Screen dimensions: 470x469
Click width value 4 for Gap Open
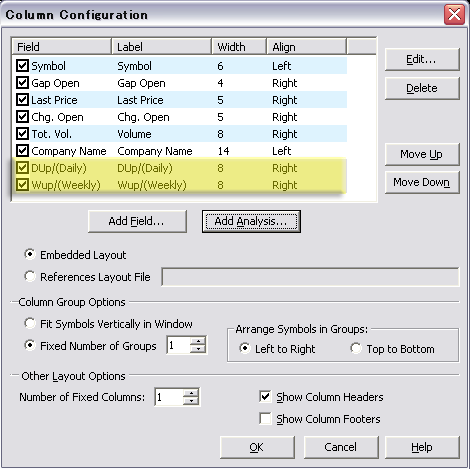tap(220, 83)
